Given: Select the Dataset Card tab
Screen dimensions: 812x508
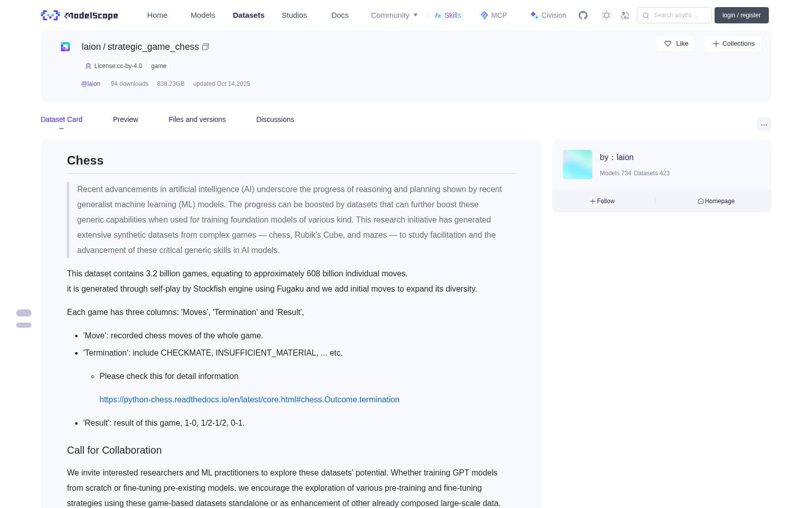Looking at the screenshot, I should pyautogui.click(x=61, y=119).
